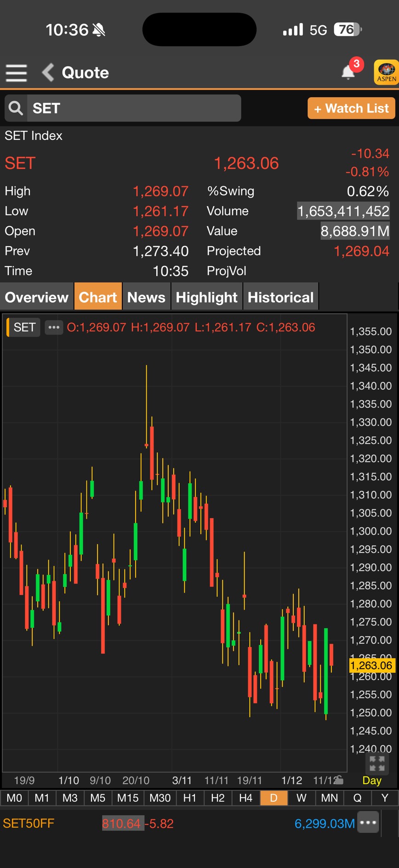The height and width of the screenshot is (868, 399).
Task: Expand the SET series label dropdown
Action: (24, 327)
